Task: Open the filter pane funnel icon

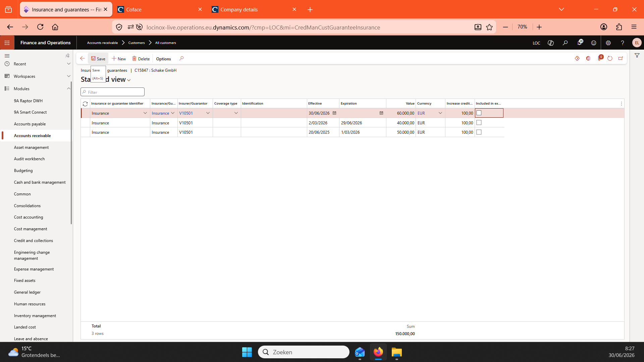Action: click(637, 56)
